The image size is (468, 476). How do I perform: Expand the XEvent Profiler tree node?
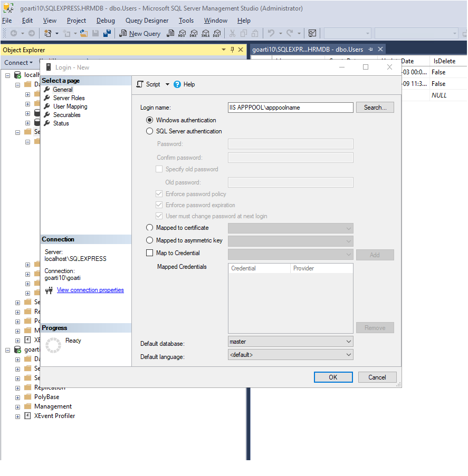pos(17,416)
